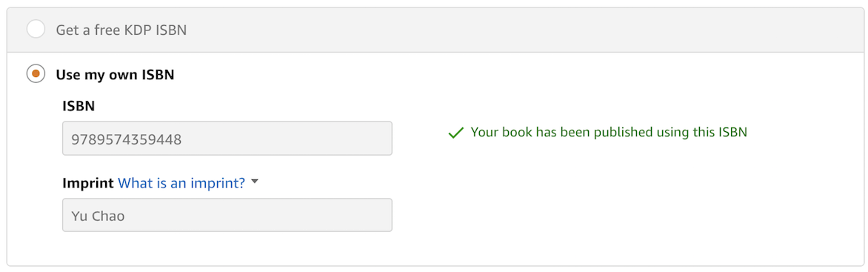This screenshot has width=868, height=272.
Task: Click the orange dot in the selected radio
Action: (36, 73)
